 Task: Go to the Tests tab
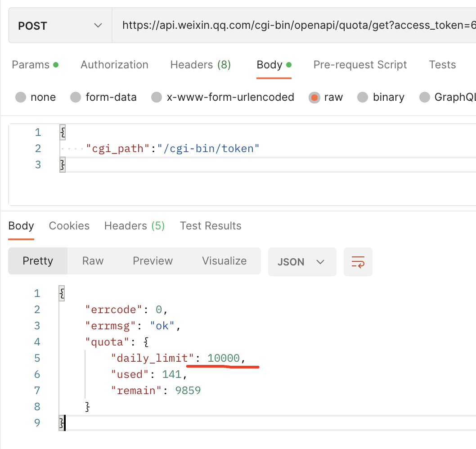(x=442, y=65)
